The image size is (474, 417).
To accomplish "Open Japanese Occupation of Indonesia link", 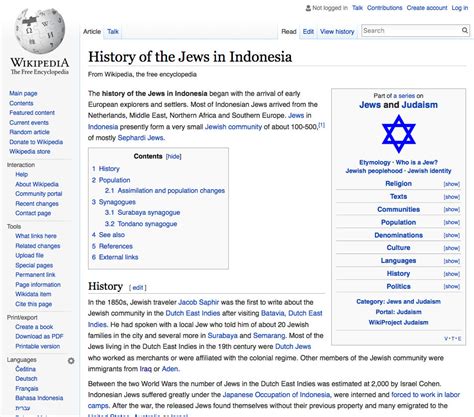I will coord(276,395).
